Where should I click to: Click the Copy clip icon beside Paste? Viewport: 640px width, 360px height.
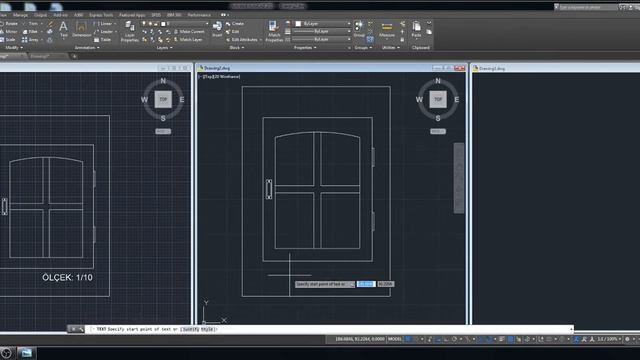coord(429,31)
